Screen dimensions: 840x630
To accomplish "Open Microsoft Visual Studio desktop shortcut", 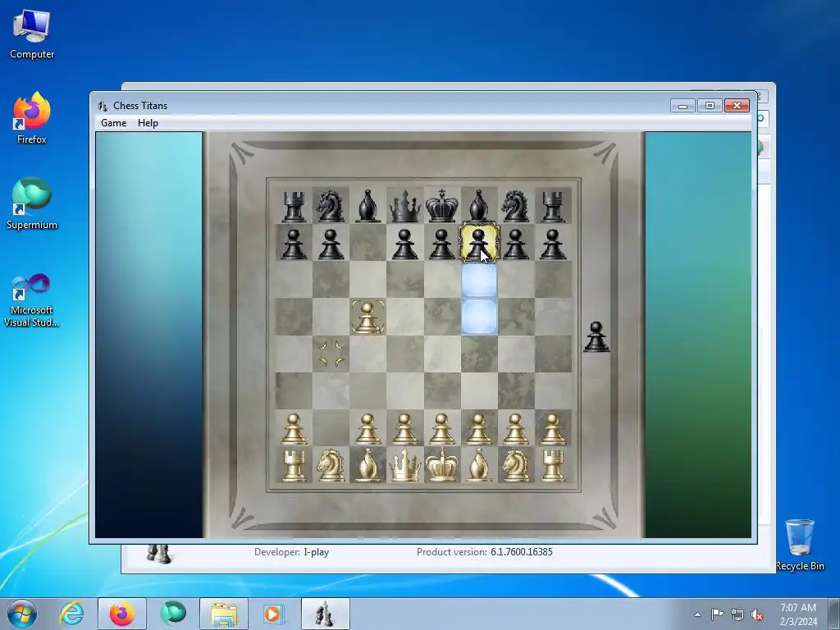I will point(32,300).
